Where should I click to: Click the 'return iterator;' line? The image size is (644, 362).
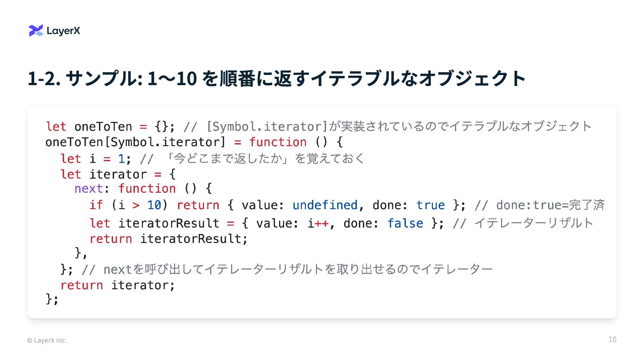(118, 285)
